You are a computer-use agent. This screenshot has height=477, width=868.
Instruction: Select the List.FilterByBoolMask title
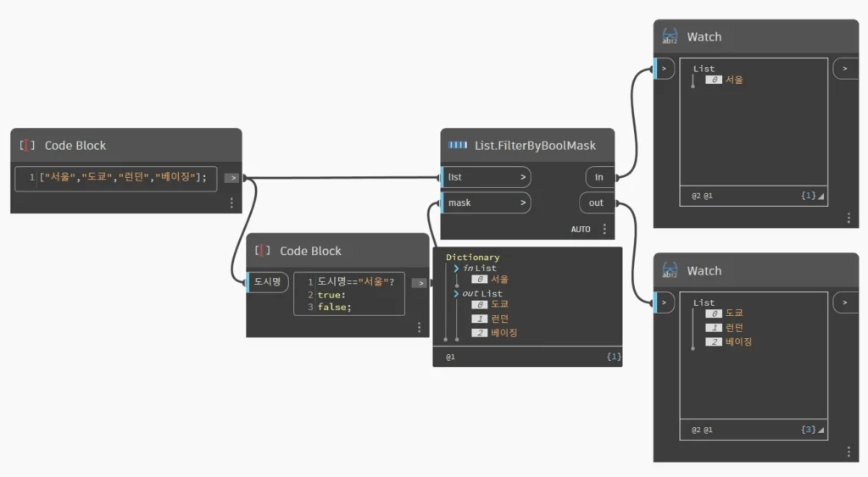coord(535,146)
